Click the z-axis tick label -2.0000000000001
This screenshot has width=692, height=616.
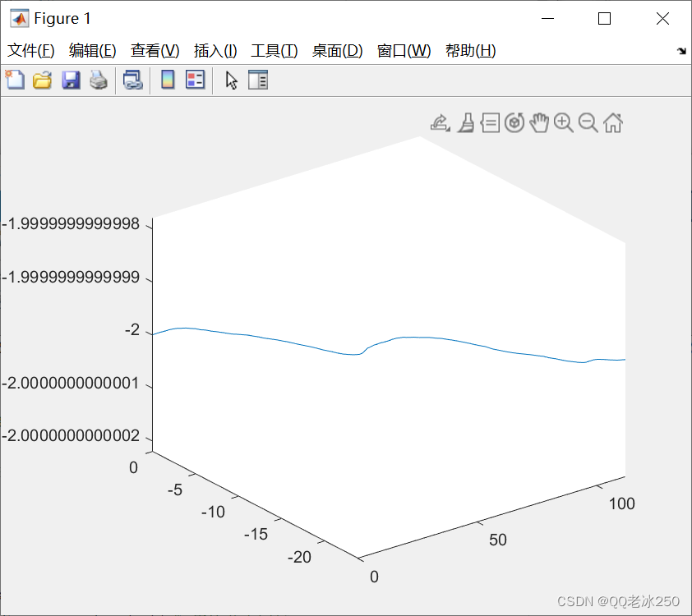point(71,383)
